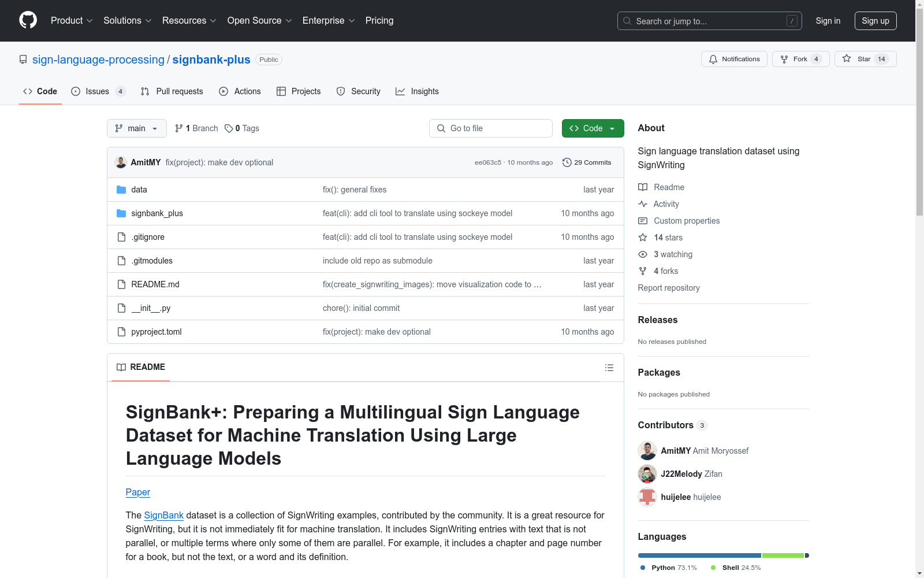
Task: Click the branch icon beside 1 Branch
Action: click(179, 128)
